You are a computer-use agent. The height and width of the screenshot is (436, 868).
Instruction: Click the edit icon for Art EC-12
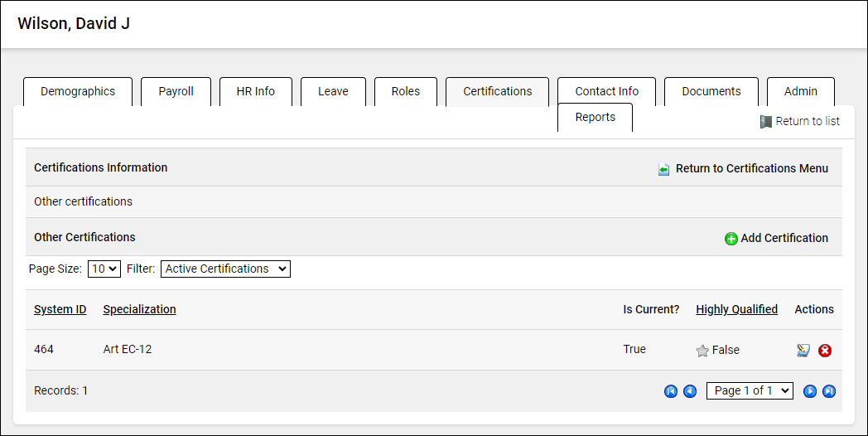click(x=803, y=351)
